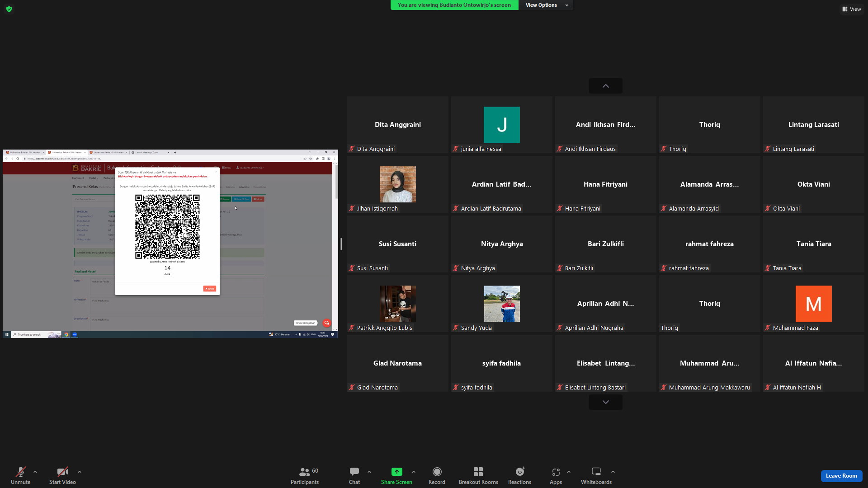This screenshot has height=488, width=868.
Task: Click the browser reload icon in shared screen
Action: (x=18, y=159)
